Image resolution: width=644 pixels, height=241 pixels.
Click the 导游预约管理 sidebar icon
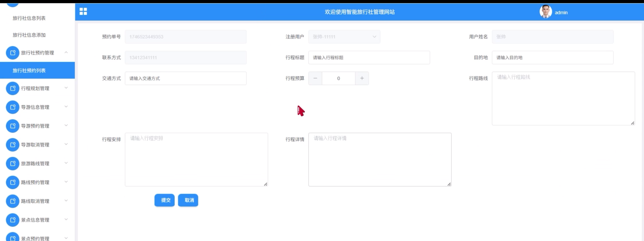13,126
